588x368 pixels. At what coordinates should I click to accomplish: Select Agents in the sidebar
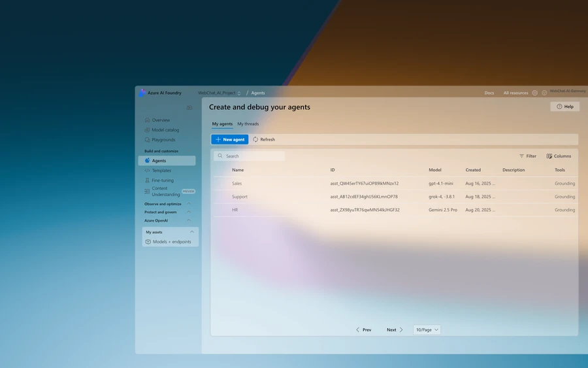pos(167,161)
